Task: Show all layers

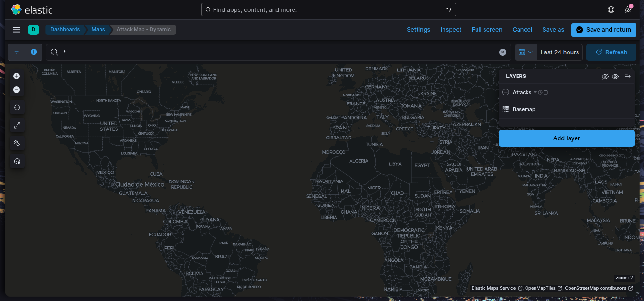Action: coord(615,77)
